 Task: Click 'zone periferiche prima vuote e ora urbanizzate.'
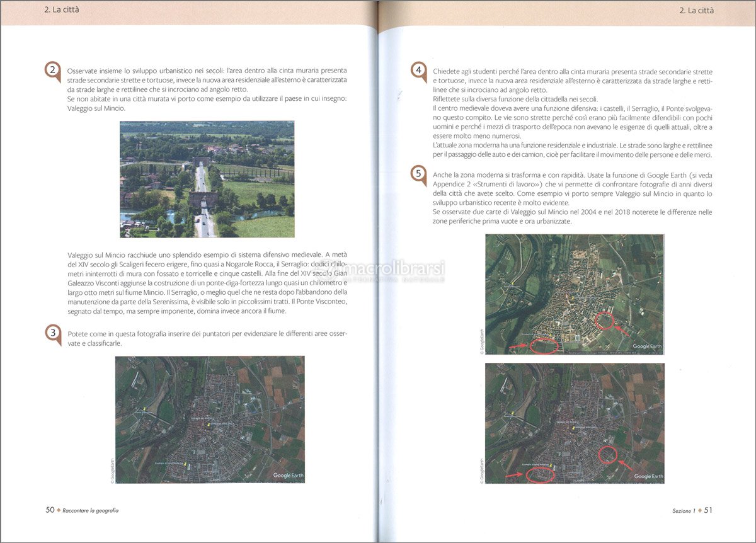[502, 222]
